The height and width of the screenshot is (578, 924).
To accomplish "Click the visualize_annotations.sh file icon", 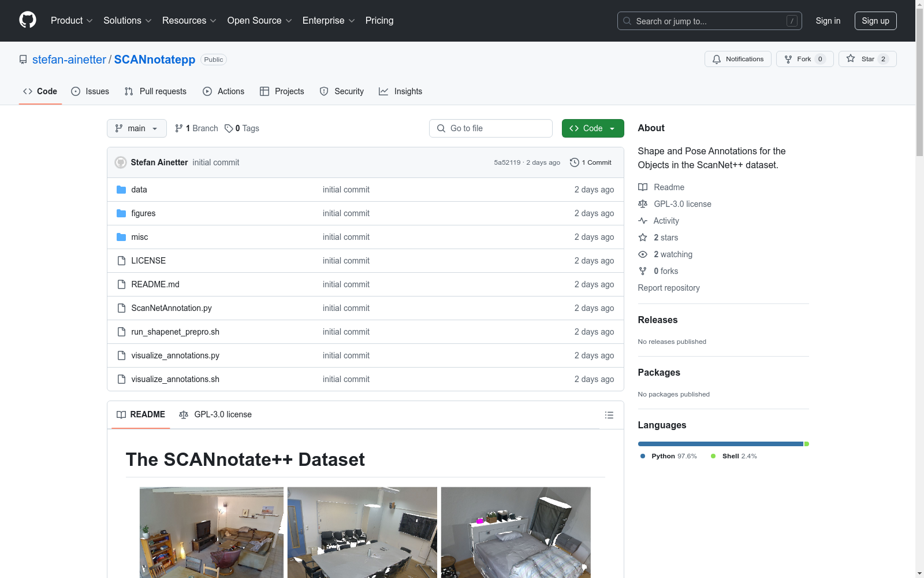I will point(121,379).
